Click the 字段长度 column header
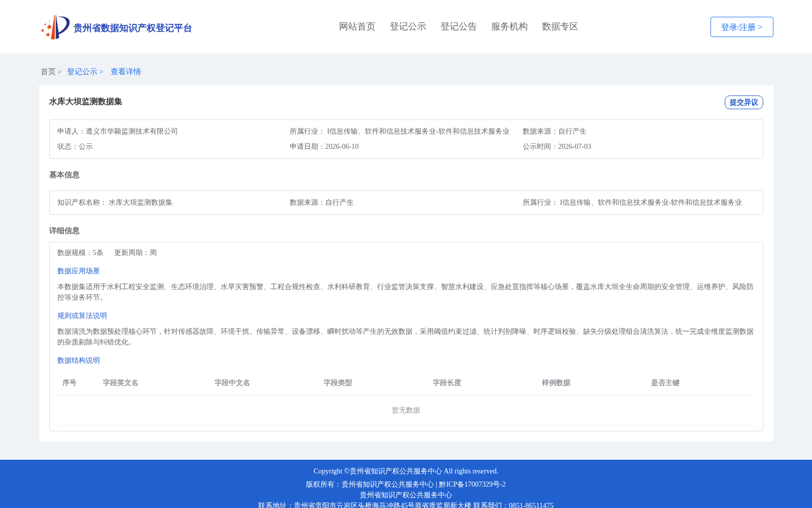This screenshot has height=508, width=812. 447,383
